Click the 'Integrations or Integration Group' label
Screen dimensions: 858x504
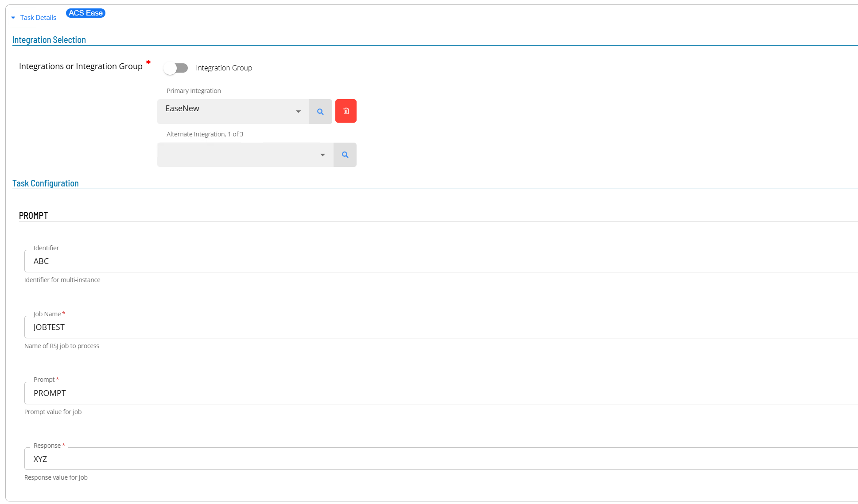[x=81, y=66]
